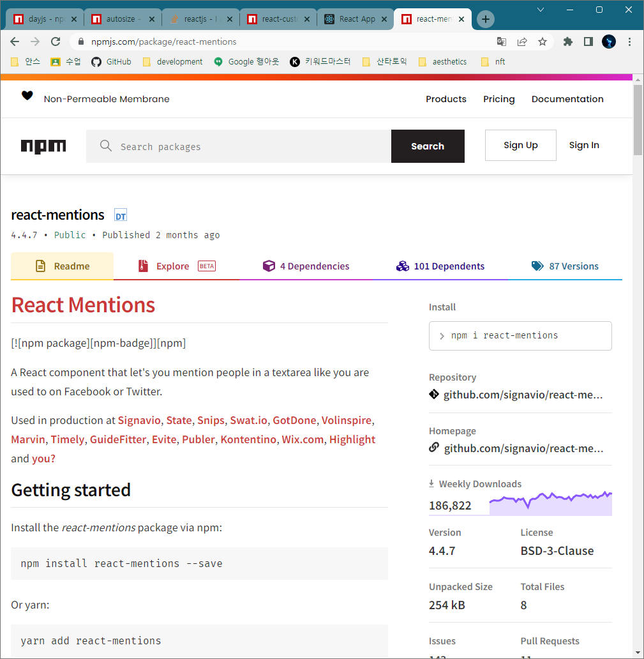Click the black Search button
This screenshot has height=659, width=644.
tap(428, 146)
